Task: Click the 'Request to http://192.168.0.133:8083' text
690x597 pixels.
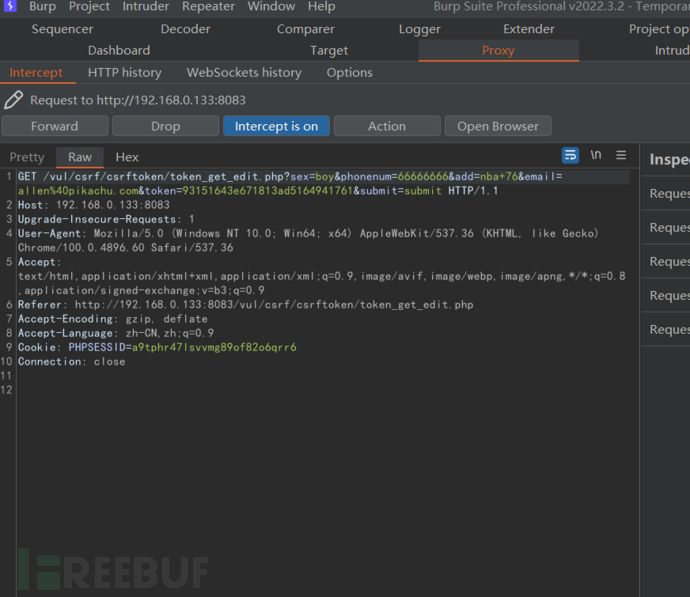Action: (138, 100)
